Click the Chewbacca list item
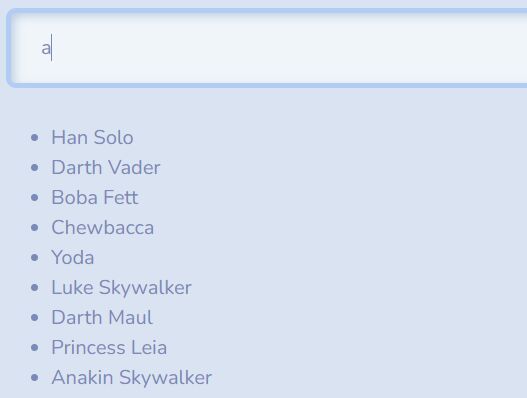The height and width of the screenshot is (398, 527). pyautogui.click(x=103, y=228)
